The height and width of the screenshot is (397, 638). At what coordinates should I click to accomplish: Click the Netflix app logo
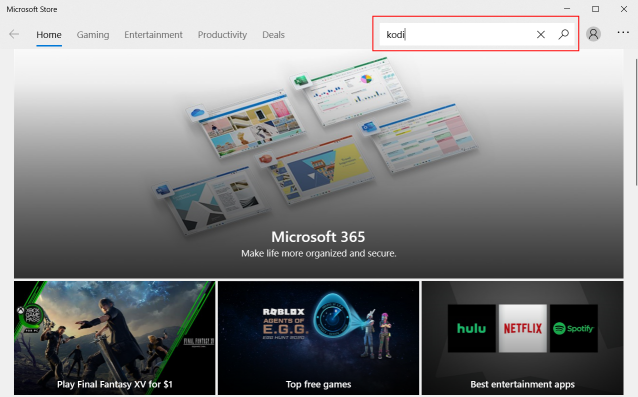[522, 328]
